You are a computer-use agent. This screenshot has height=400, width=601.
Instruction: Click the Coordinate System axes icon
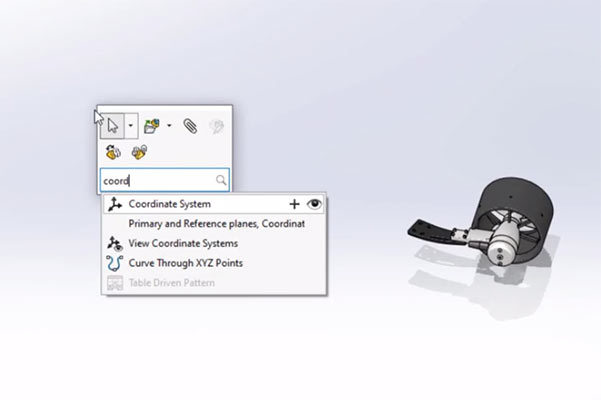click(114, 204)
